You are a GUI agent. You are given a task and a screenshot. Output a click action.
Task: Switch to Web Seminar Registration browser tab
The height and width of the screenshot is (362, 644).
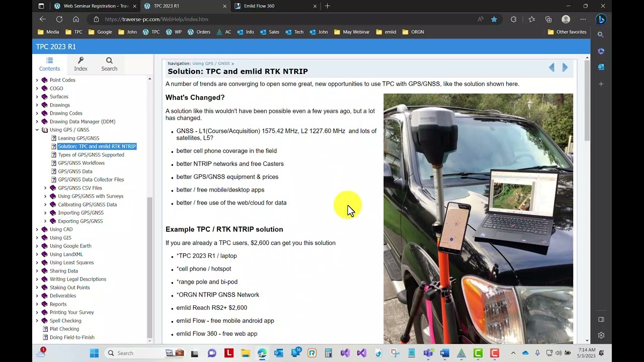point(95,6)
